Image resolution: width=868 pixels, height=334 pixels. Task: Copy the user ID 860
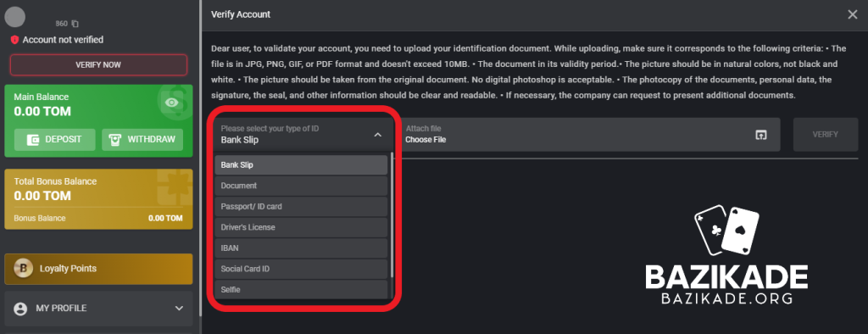pyautogui.click(x=75, y=24)
